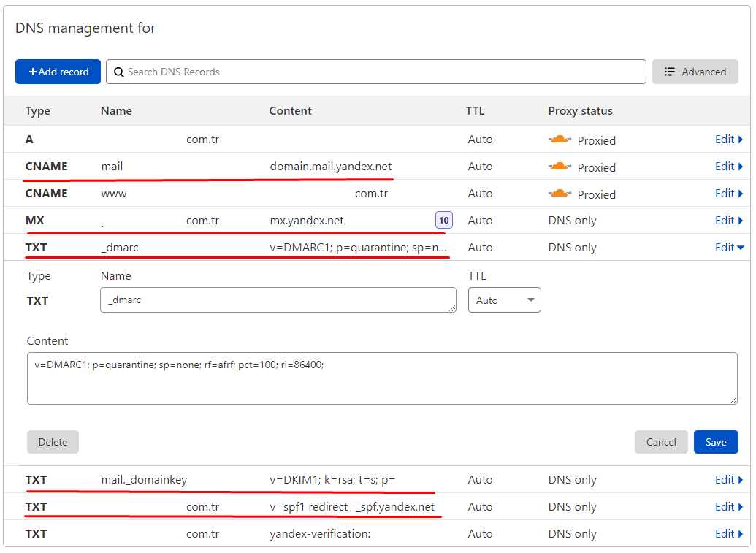
Task: Click the v=DKIM1 record content
Action: 332,480
